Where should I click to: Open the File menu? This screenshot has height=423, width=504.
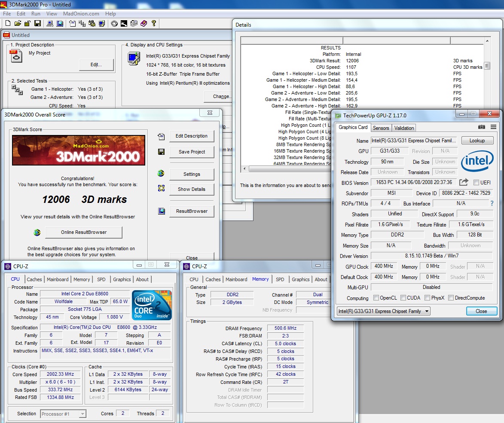pos(7,13)
